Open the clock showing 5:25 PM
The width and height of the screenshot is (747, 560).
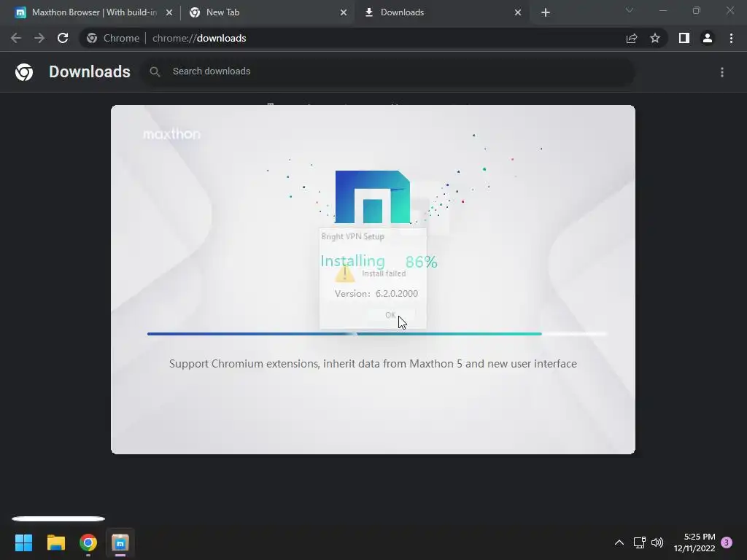click(x=694, y=542)
